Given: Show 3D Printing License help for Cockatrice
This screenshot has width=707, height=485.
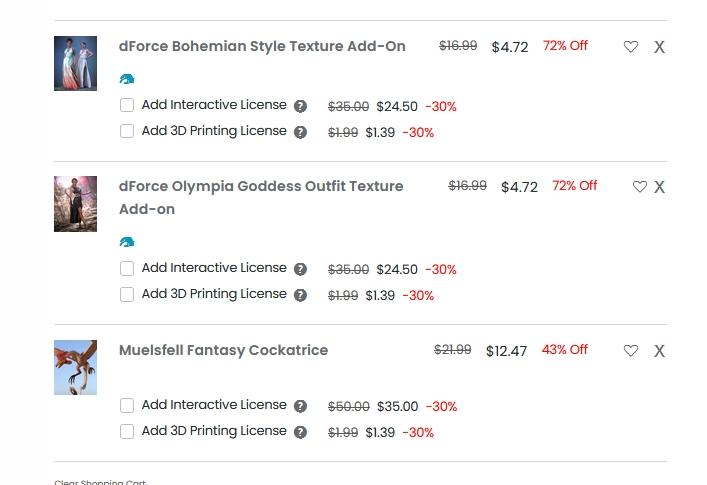Looking at the screenshot, I should [300, 432].
